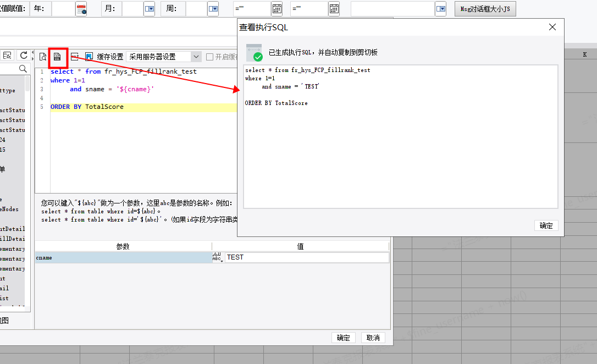Click the 年 input field

point(63,9)
